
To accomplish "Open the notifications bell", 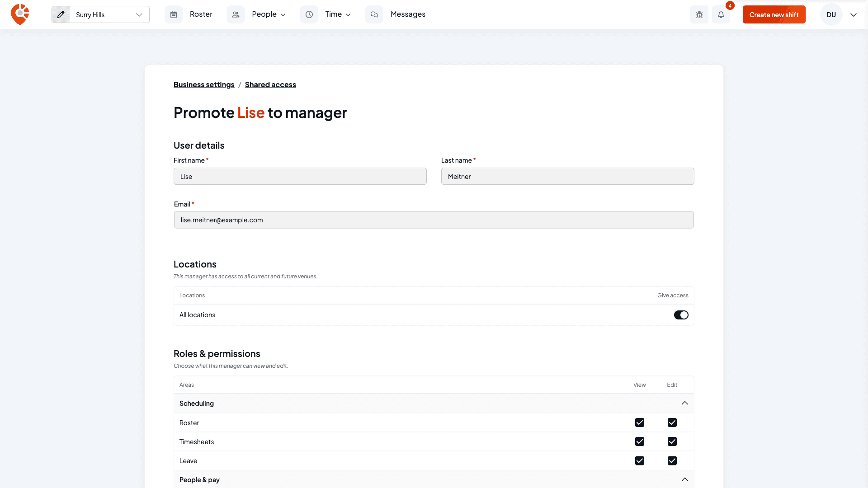I will coord(721,14).
